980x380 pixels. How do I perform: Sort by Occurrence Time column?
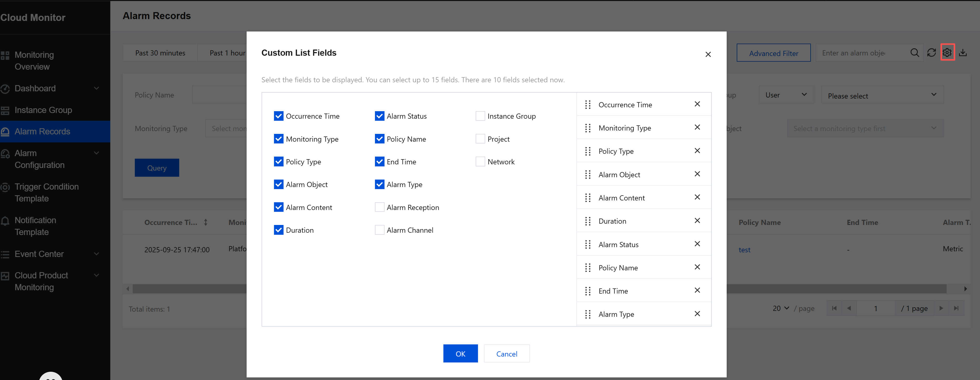[206, 222]
